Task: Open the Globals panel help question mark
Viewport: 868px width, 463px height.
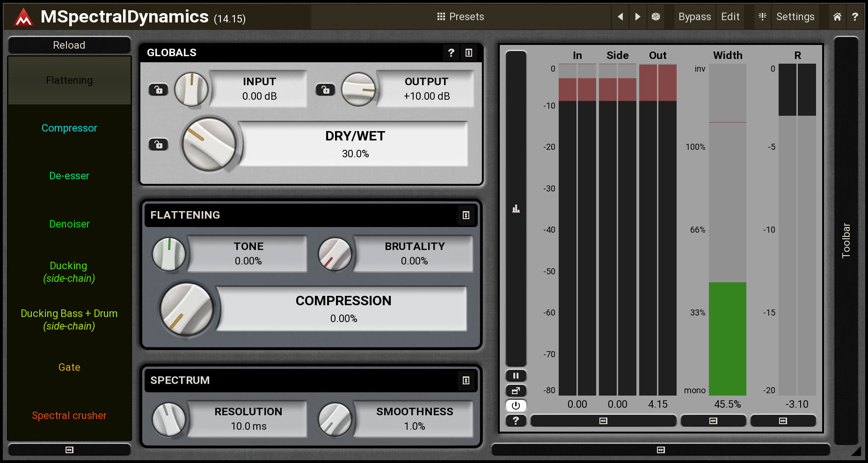Action: [451, 53]
